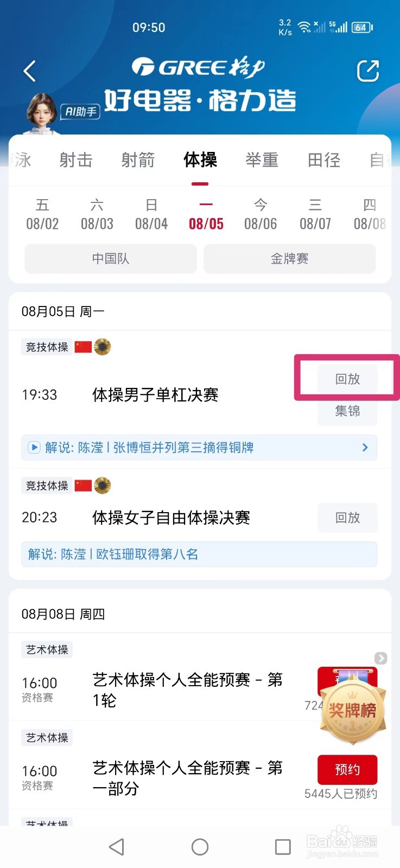Viewport: 400px width, 868px height.
Task: Tap Android back navigation triangle
Action: 117,847
